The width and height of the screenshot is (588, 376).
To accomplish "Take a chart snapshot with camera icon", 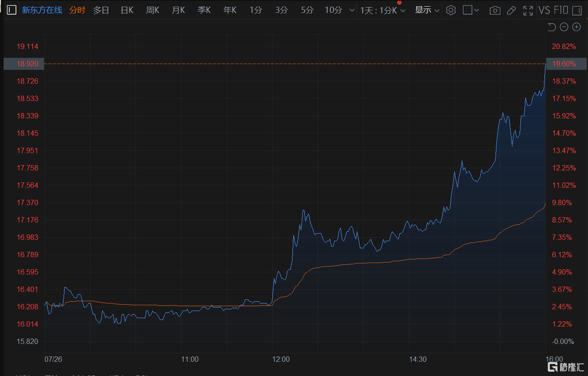I will (x=495, y=10).
